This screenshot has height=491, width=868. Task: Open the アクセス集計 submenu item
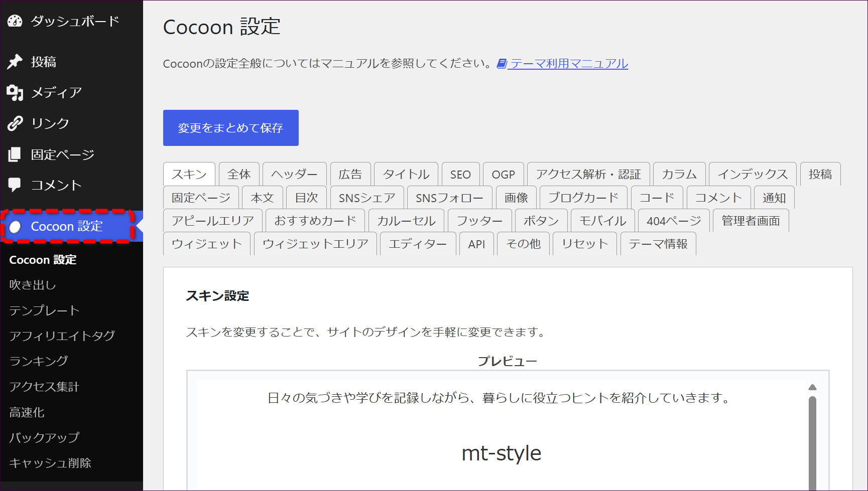point(44,387)
